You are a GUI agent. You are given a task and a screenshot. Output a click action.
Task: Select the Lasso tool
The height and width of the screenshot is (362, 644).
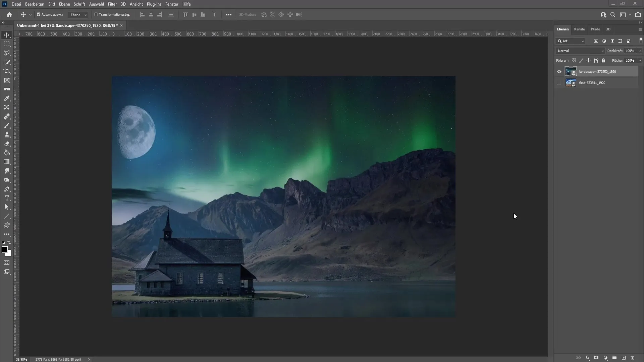(x=7, y=53)
